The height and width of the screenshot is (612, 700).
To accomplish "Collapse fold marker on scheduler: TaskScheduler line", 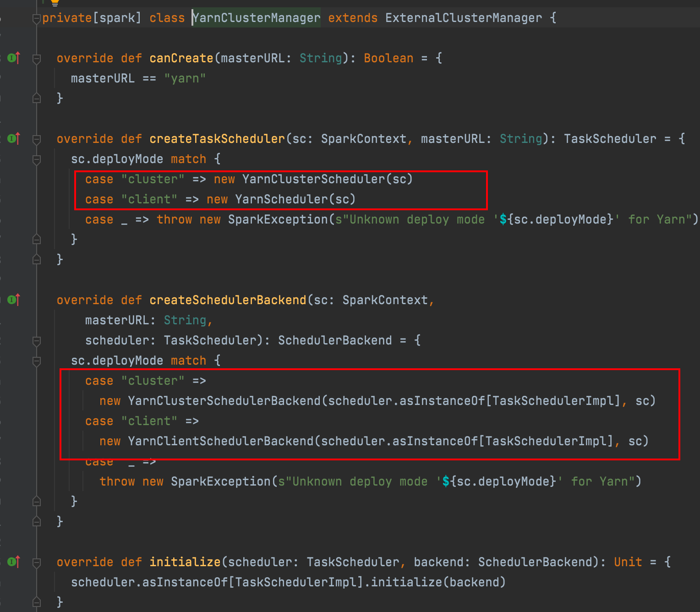I will (x=37, y=341).
